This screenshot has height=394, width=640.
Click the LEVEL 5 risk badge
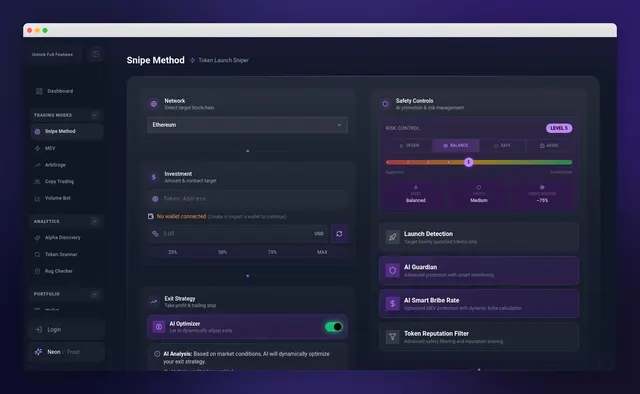coord(559,128)
